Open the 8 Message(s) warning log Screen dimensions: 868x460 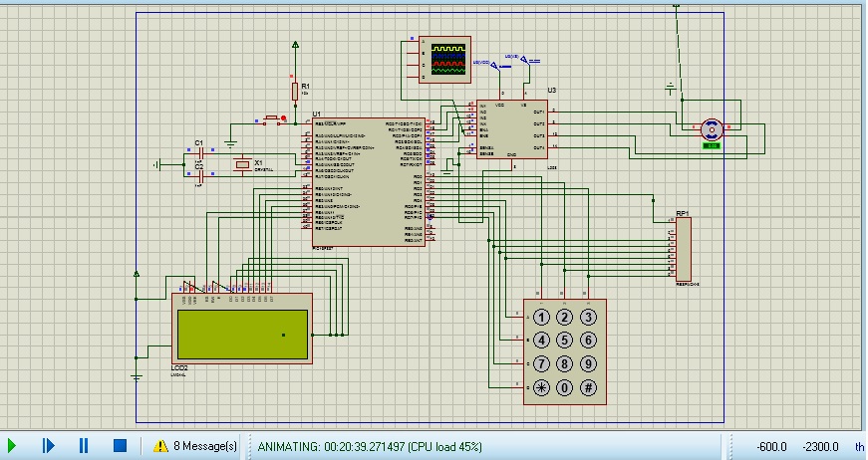click(x=204, y=446)
